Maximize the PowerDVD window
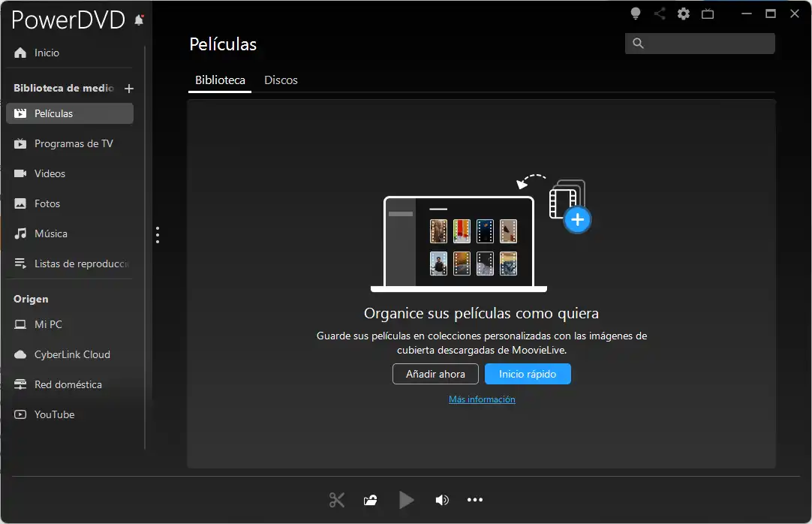The image size is (812, 524). tap(771, 14)
